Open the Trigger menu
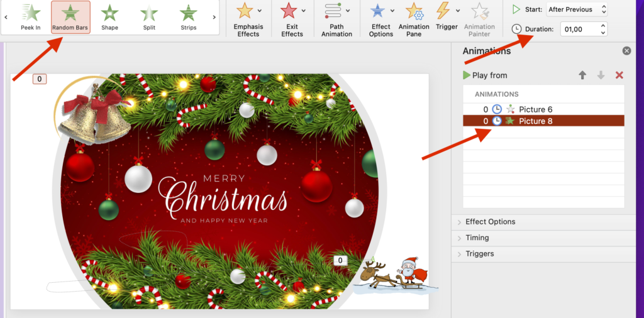The height and width of the screenshot is (318, 644). 447,16
